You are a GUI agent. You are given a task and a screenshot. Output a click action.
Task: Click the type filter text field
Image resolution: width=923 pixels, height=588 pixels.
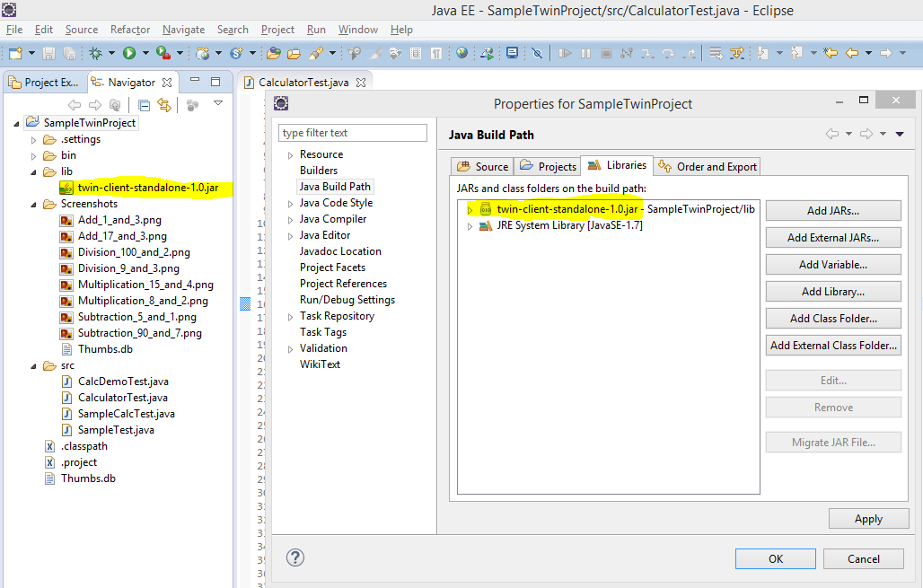click(352, 132)
